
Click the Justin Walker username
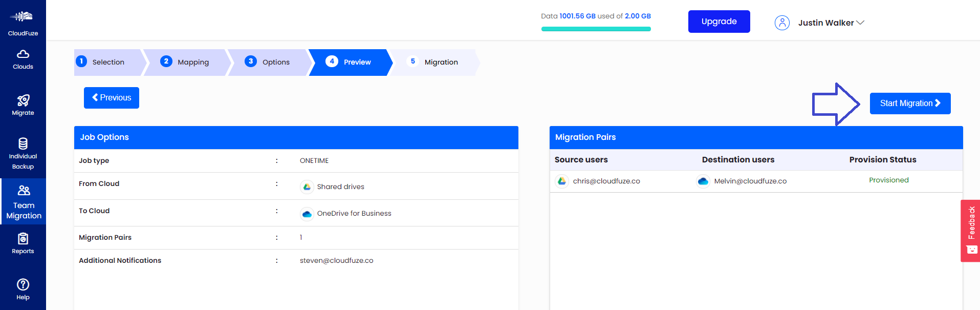click(825, 23)
